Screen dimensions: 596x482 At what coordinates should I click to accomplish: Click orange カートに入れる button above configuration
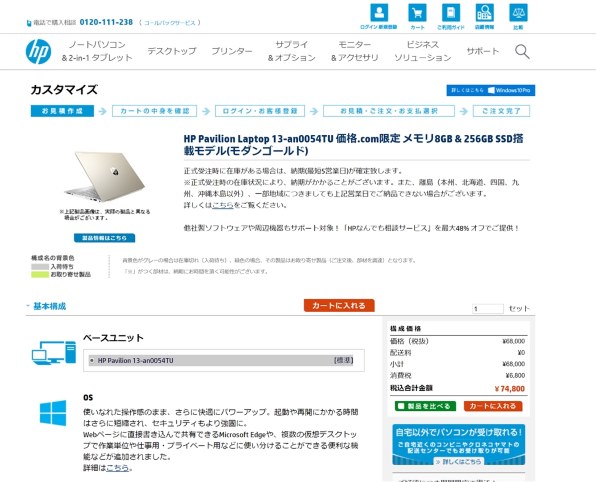coord(339,306)
